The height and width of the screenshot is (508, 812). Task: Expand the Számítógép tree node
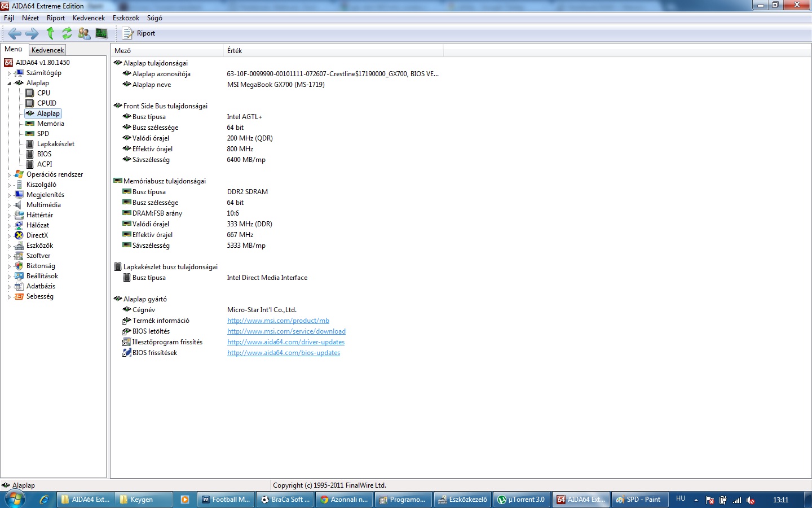point(9,73)
